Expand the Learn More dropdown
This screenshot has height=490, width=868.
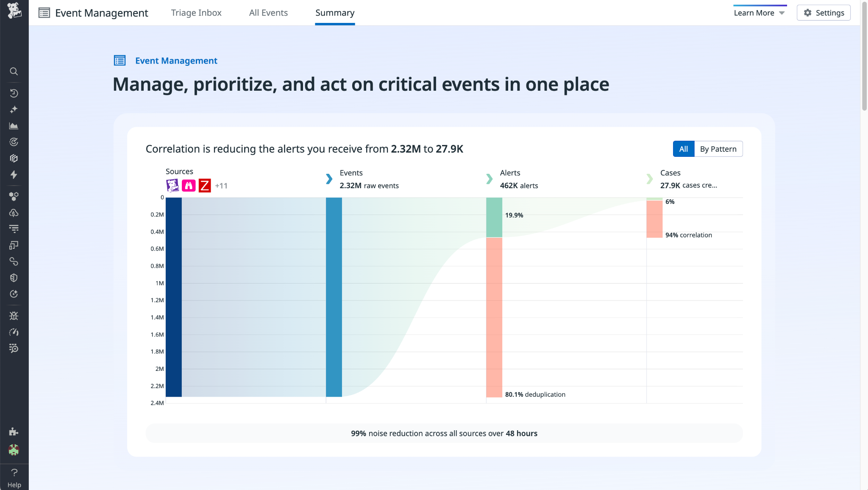click(759, 13)
